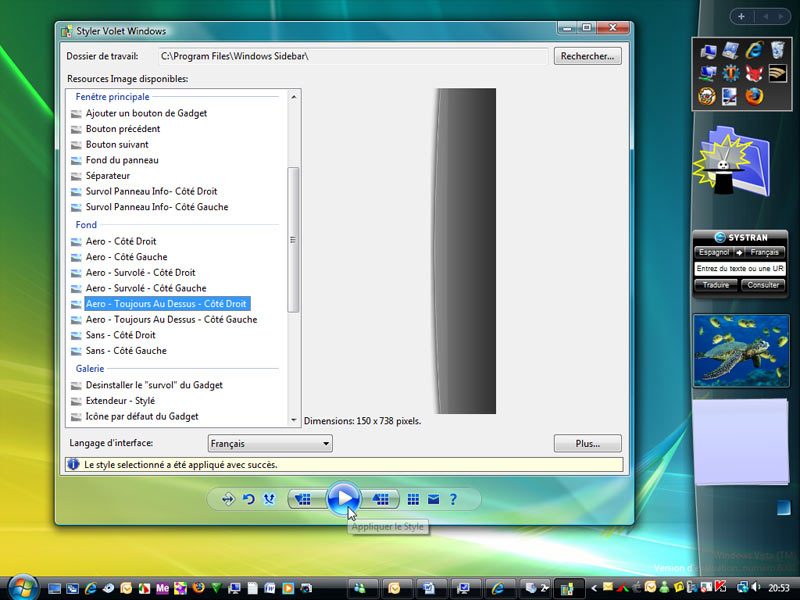Choose "Bouton précédent" from the resource list
800x600 pixels.
tap(122, 129)
